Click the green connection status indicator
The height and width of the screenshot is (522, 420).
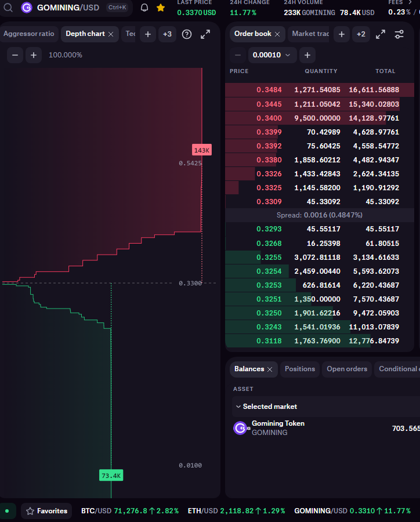[7, 511]
